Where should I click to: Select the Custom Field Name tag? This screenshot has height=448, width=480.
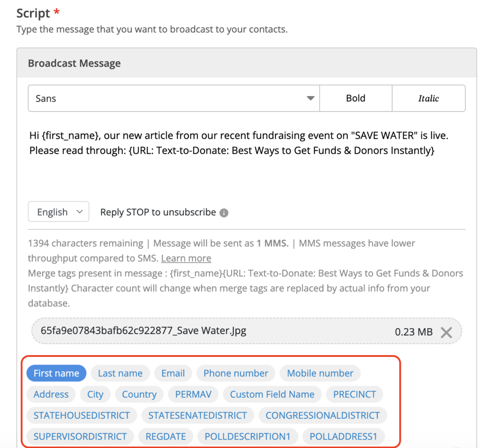272,395
